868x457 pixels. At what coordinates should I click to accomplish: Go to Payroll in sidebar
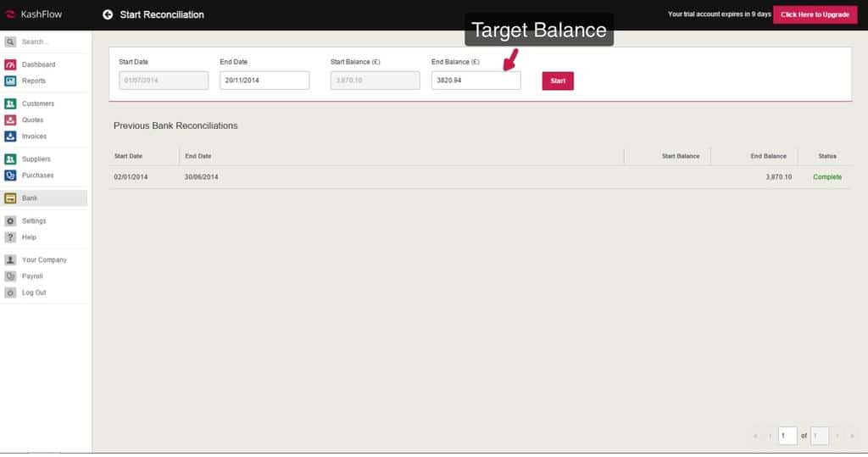point(32,276)
